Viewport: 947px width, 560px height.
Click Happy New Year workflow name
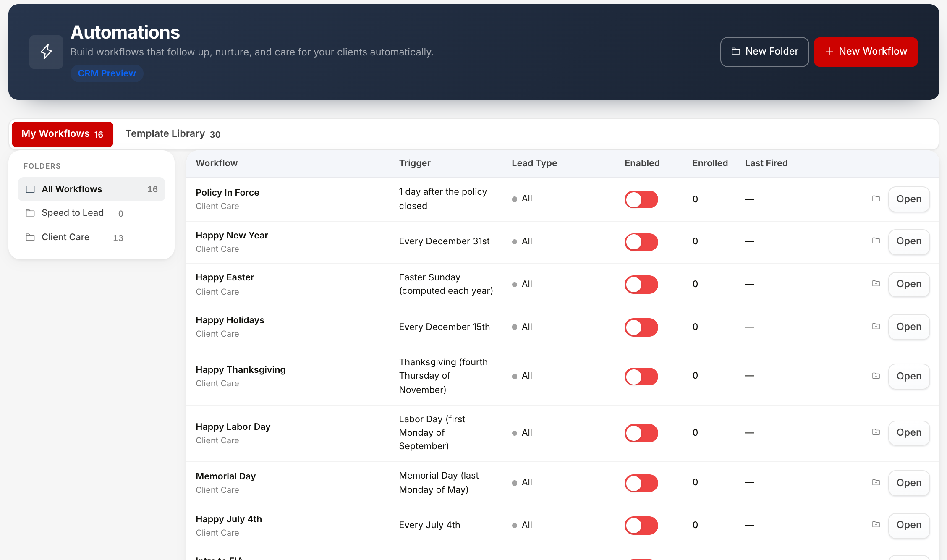232,235
